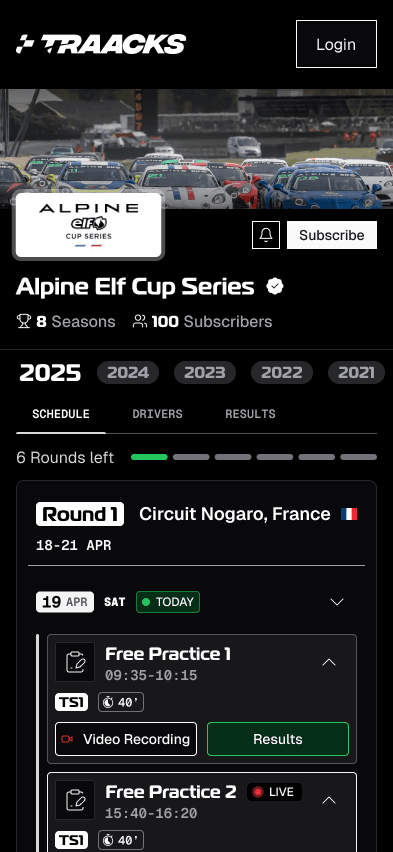The width and height of the screenshot is (393, 852).
Task: Click the TRAACKS logo
Action: 101,44
